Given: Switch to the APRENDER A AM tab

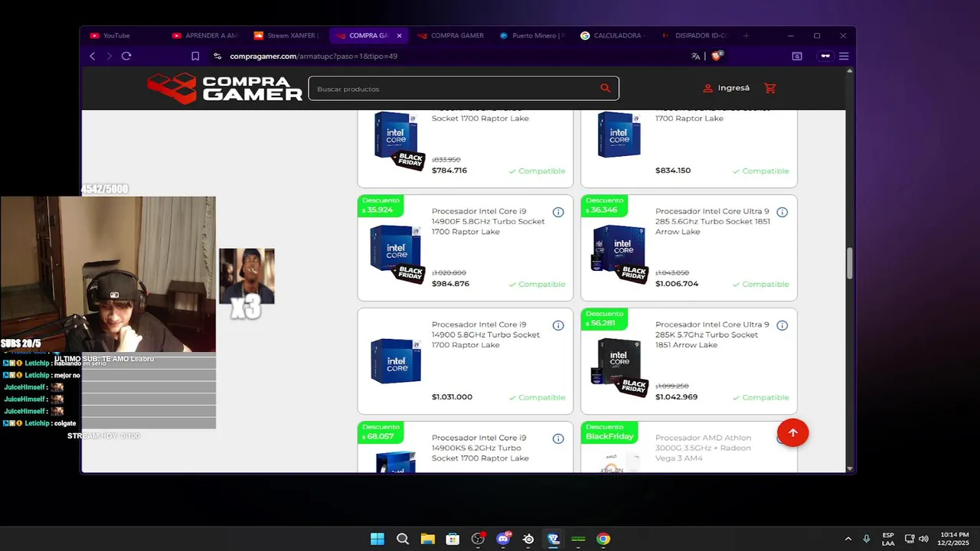Looking at the screenshot, I should 205,35.
